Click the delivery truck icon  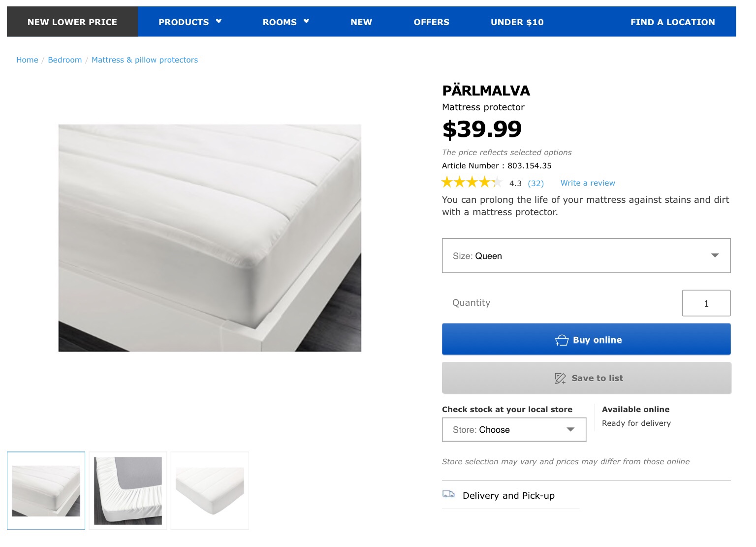click(x=448, y=494)
